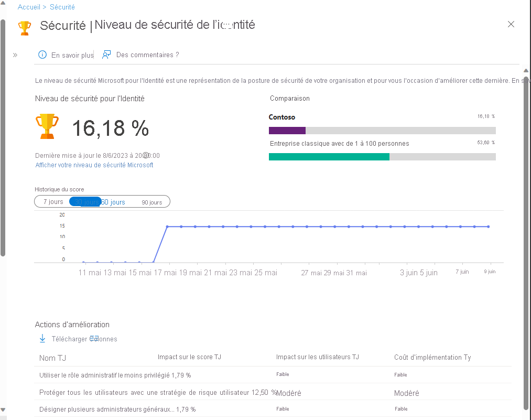Image resolution: width=531 pixels, height=420 pixels.
Task: Select the 90 jours time range
Action: [151, 201]
